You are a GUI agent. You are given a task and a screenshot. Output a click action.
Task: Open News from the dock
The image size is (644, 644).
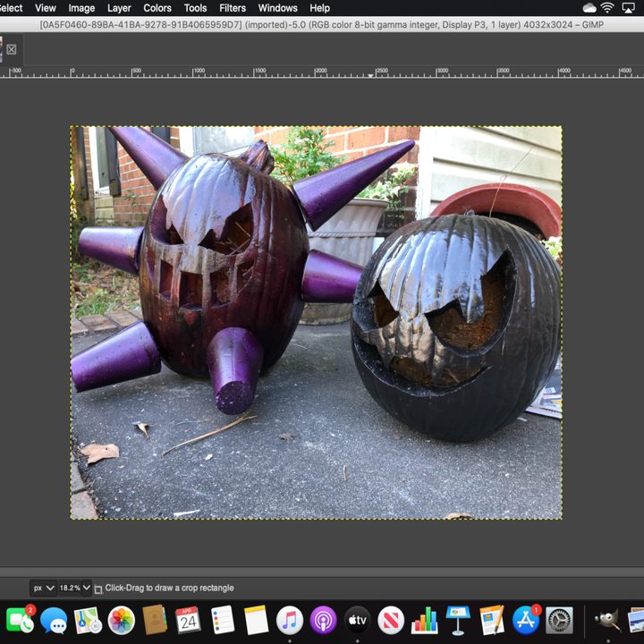(391, 620)
